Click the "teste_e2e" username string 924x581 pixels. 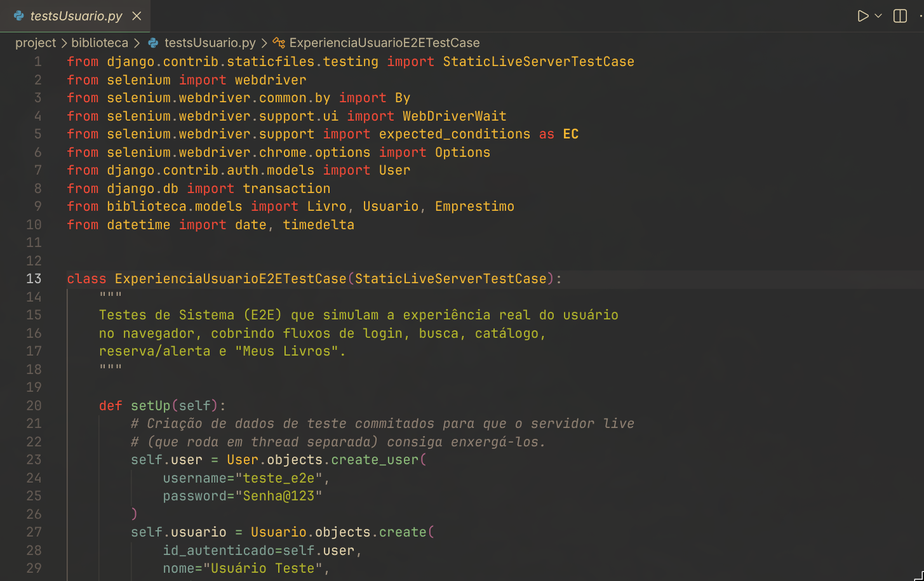[x=279, y=477]
